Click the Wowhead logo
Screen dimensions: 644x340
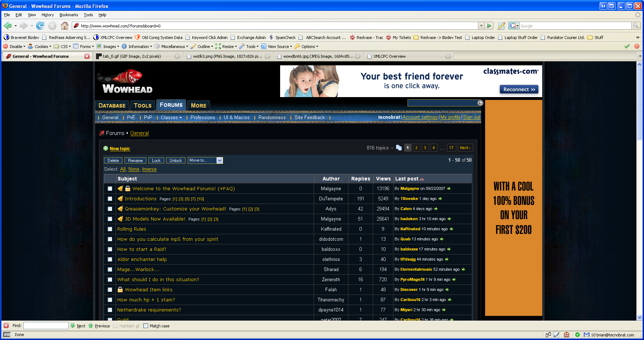pyautogui.click(x=125, y=82)
